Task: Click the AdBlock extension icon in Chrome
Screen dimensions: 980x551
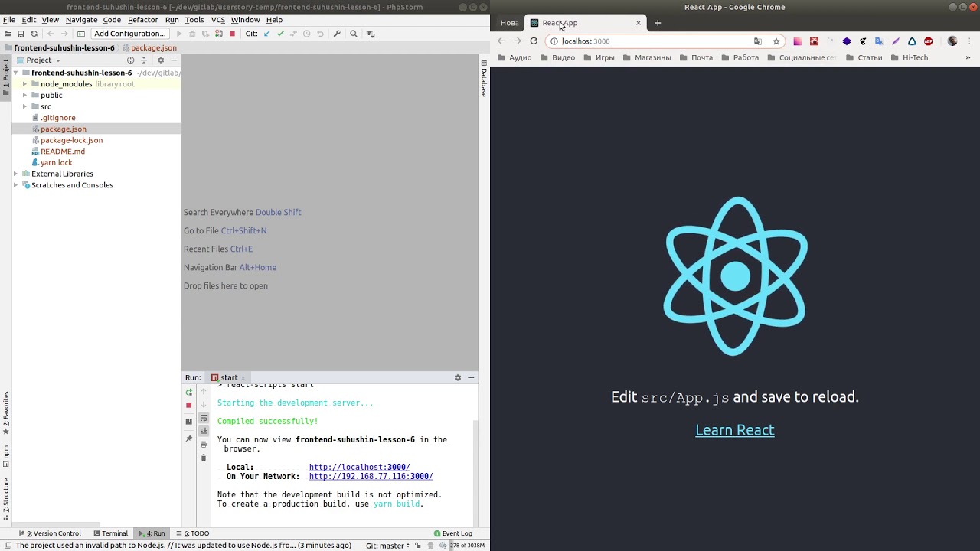Action: pos(929,41)
